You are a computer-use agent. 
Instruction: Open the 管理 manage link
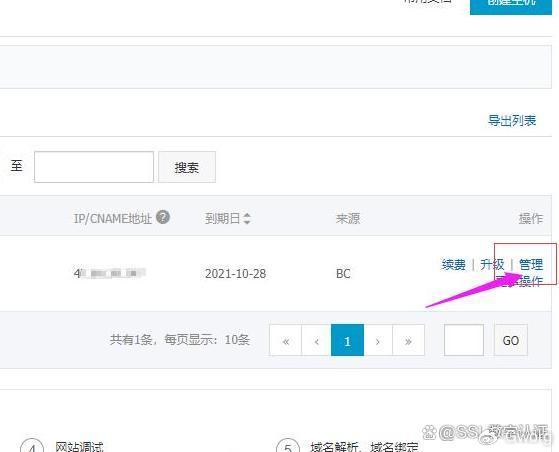tap(531, 264)
